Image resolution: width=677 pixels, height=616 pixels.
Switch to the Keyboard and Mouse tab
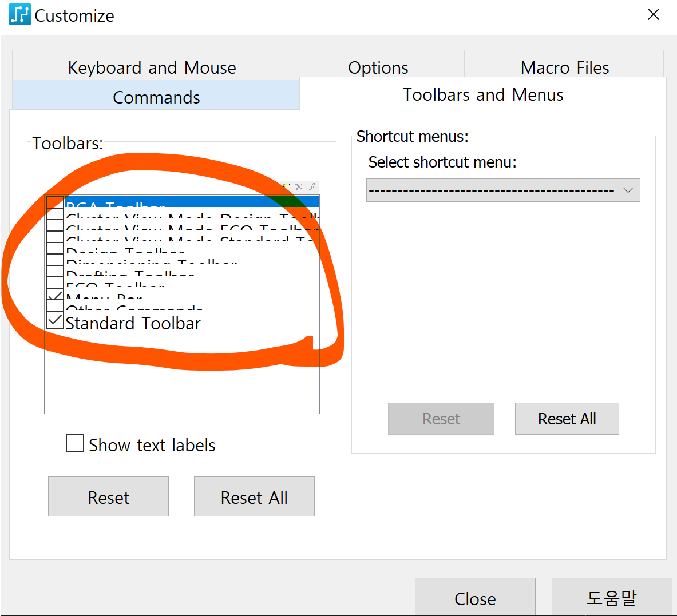[152, 67]
